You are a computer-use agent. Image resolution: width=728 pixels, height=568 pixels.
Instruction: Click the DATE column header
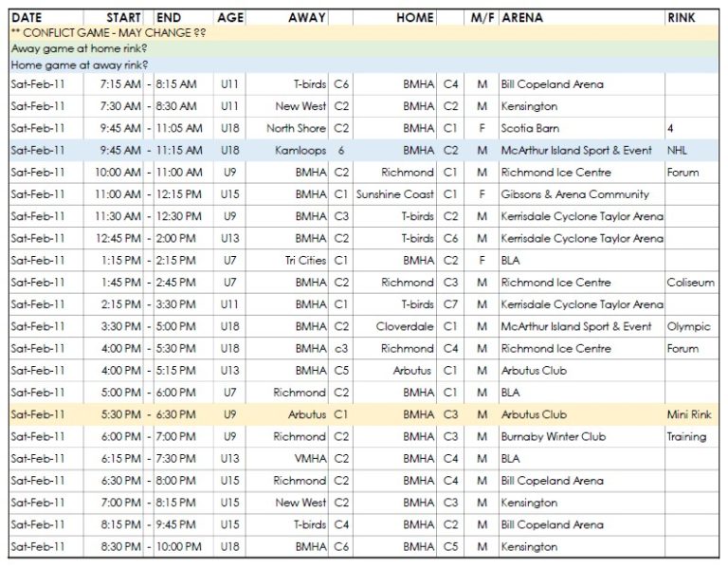[27, 17]
